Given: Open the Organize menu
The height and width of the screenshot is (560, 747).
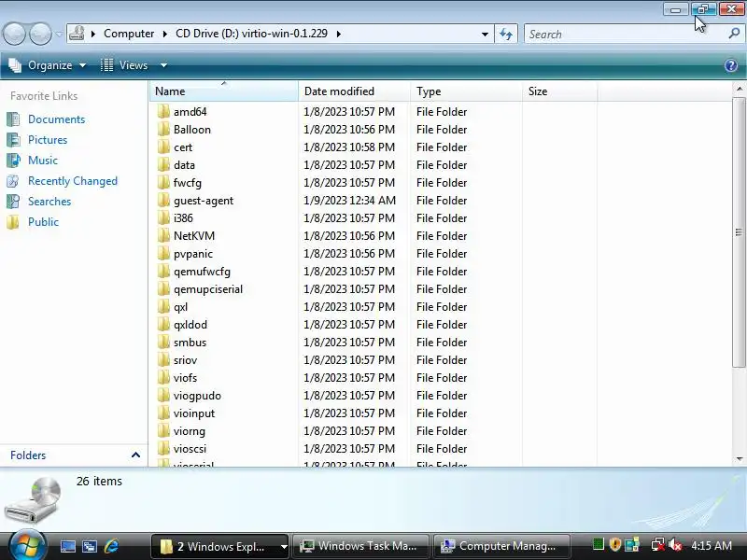Looking at the screenshot, I should (x=48, y=65).
